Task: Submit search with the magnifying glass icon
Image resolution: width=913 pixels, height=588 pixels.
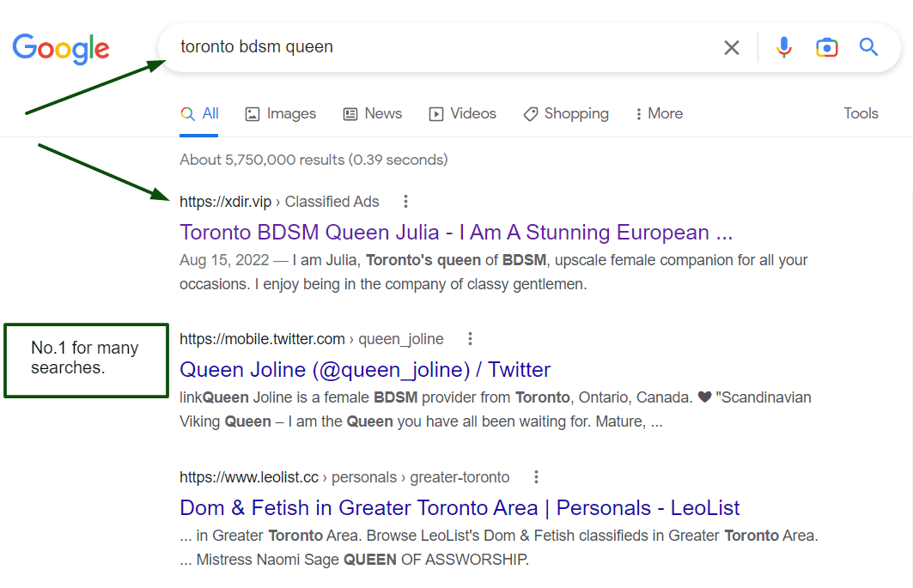Action: click(868, 46)
